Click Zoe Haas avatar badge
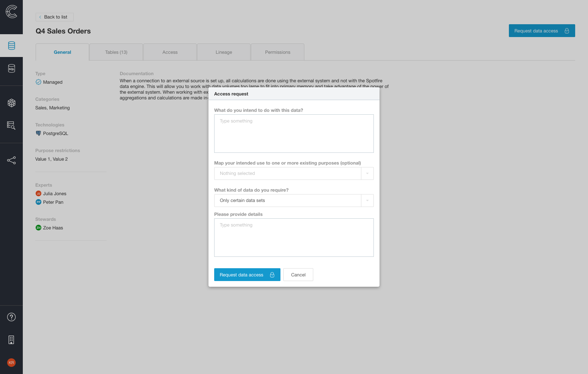This screenshot has height=374, width=588. [x=38, y=228]
